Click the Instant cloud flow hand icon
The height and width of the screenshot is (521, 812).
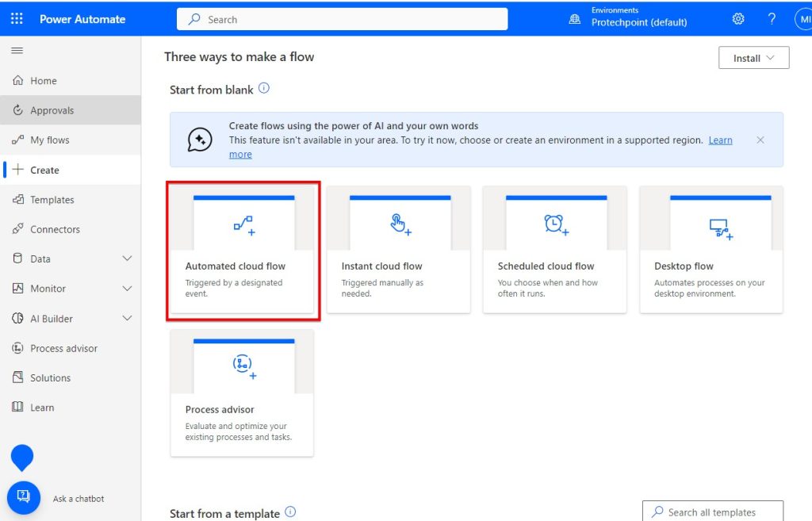(400, 224)
